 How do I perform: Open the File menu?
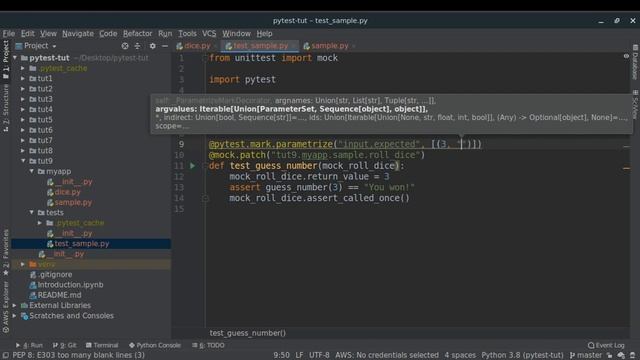pos(9,33)
